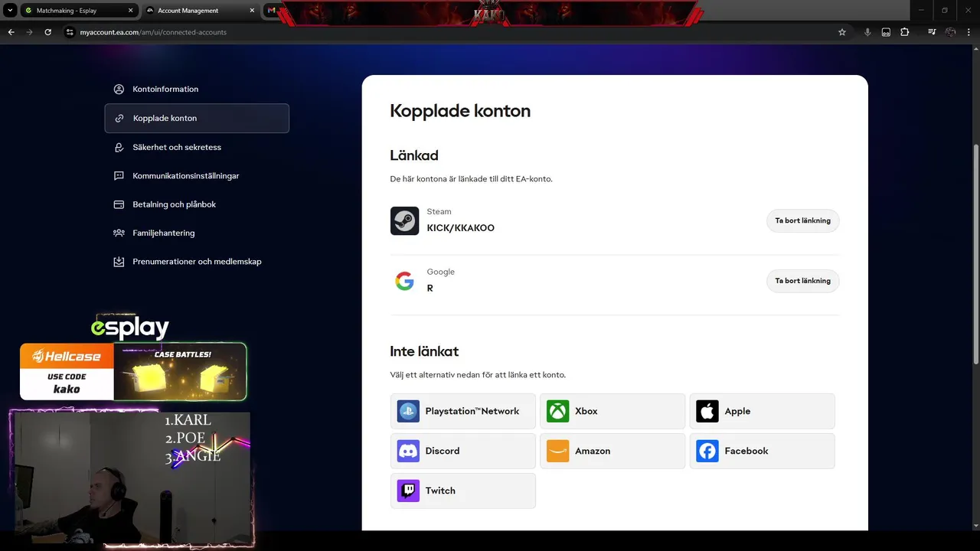Click the Kommunikationsinställningar chat icon
Image resolution: width=980 pixels, height=551 pixels.
tap(119, 176)
